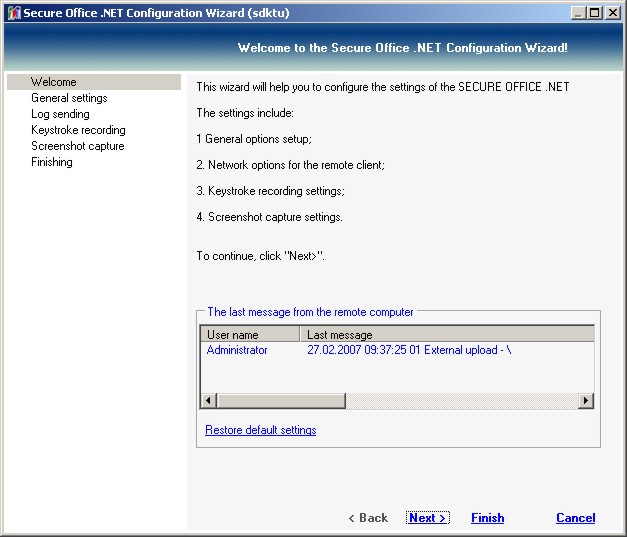
Task: Click the Secure Office app icon in title bar
Action: coord(13,12)
